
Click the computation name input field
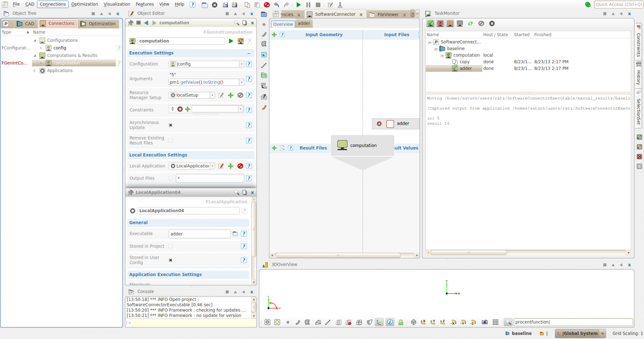coord(181,41)
